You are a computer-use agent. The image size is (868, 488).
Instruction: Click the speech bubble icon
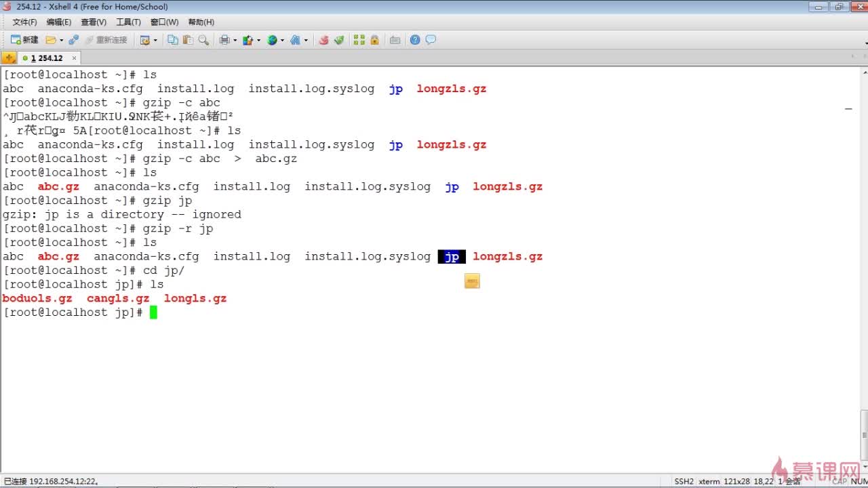(x=431, y=40)
